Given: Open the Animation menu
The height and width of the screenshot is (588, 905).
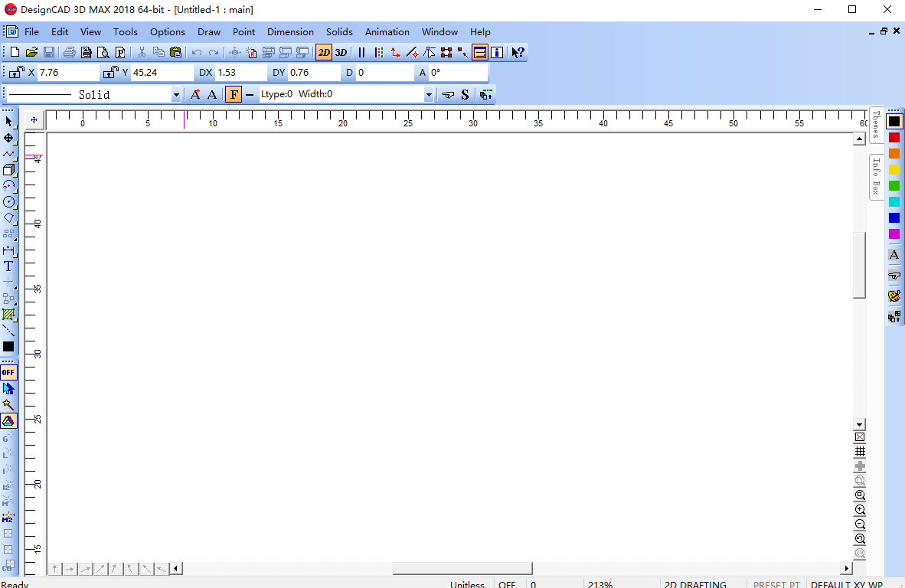Looking at the screenshot, I should click(x=387, y=31).
